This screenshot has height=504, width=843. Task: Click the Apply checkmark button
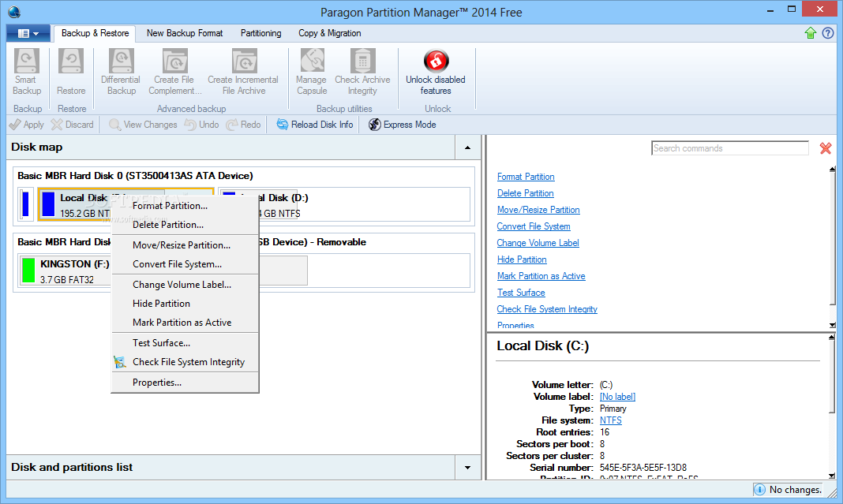tap(26, 125)
